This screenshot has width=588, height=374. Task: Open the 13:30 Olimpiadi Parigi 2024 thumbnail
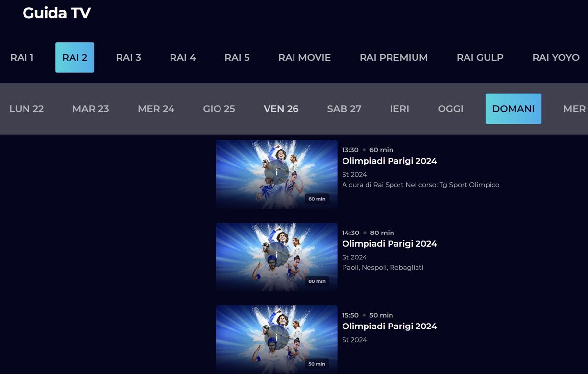(276, 175)
